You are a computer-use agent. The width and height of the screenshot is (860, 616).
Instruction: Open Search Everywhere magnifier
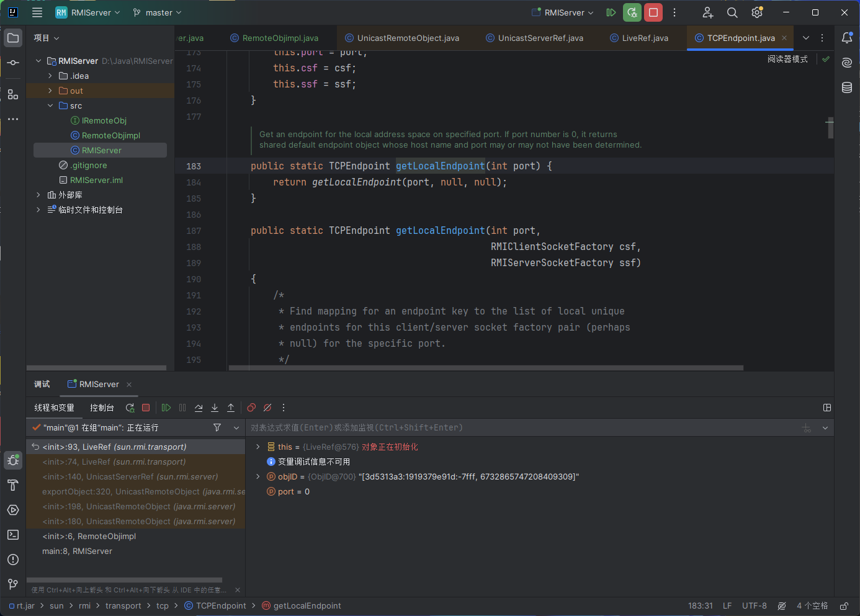(x=732, y=12)
